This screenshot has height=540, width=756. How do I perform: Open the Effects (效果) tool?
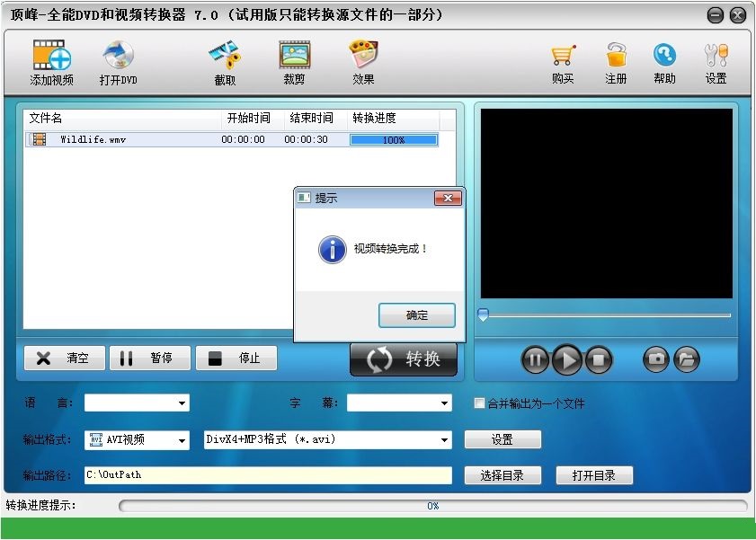tap(363, 57)
